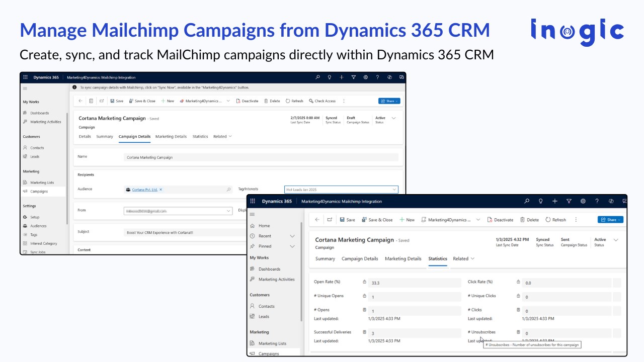This screenshot has width=644, height=362.
Task: Click Check Access in Campaign Details window
Action: [322, 101]
